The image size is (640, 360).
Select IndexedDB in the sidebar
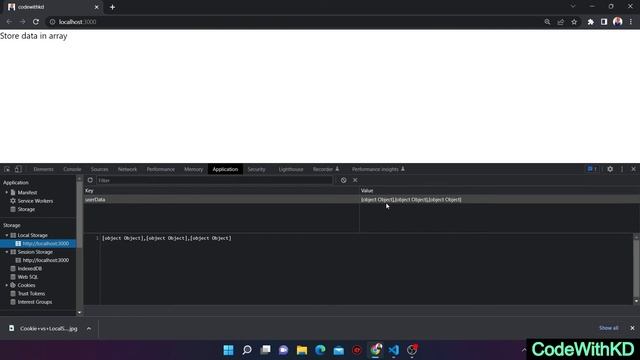(29, 269)
